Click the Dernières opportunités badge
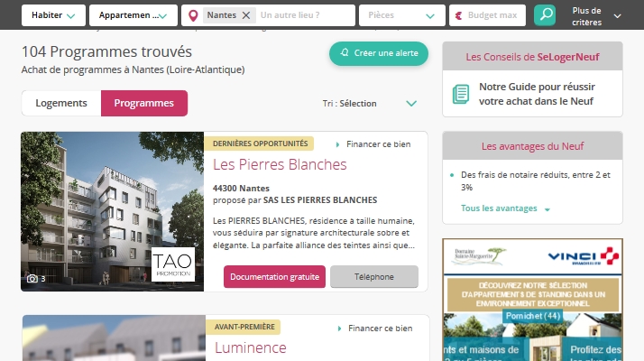 tap(260, 143)
